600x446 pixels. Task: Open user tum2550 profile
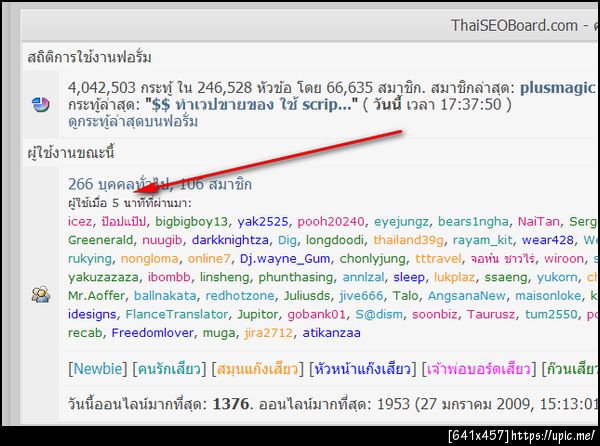pyautogui.click(x=551, y=314)
